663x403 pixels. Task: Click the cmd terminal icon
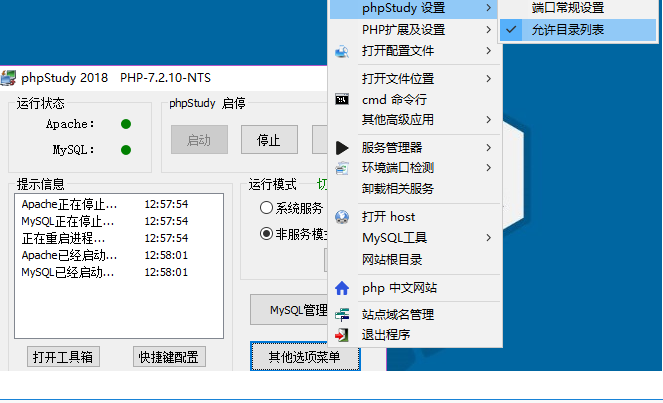point(342,99)
